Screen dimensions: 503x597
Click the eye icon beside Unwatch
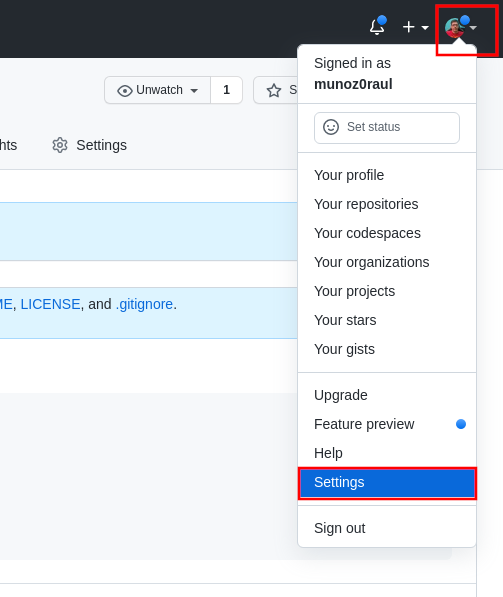click(x=125, y=91)
